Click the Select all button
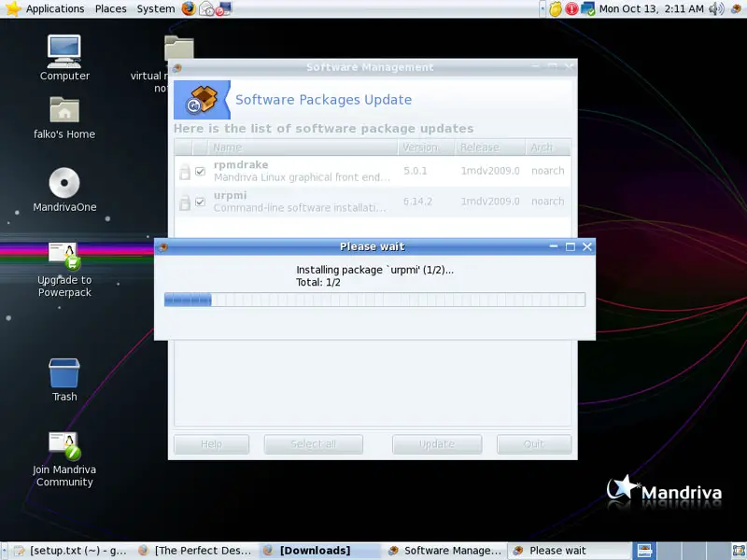The width and height of the screenshot is (747, 560). point(314,444)
